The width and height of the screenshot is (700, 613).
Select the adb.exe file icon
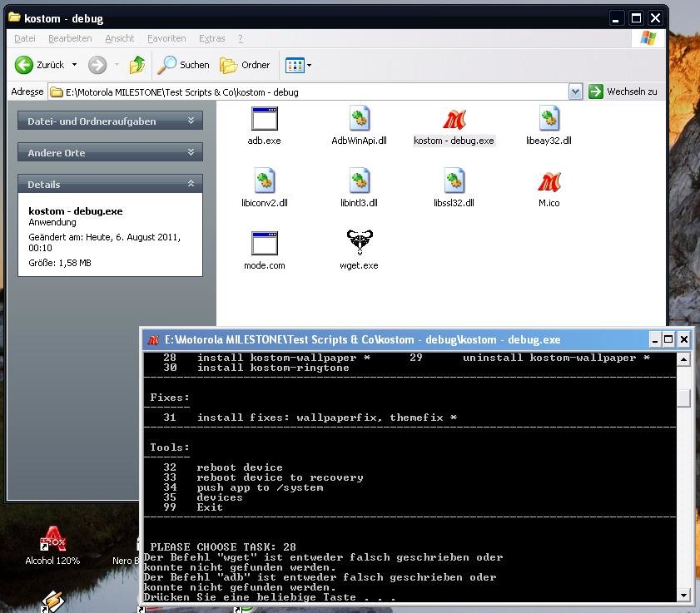(x=265, y=119)
